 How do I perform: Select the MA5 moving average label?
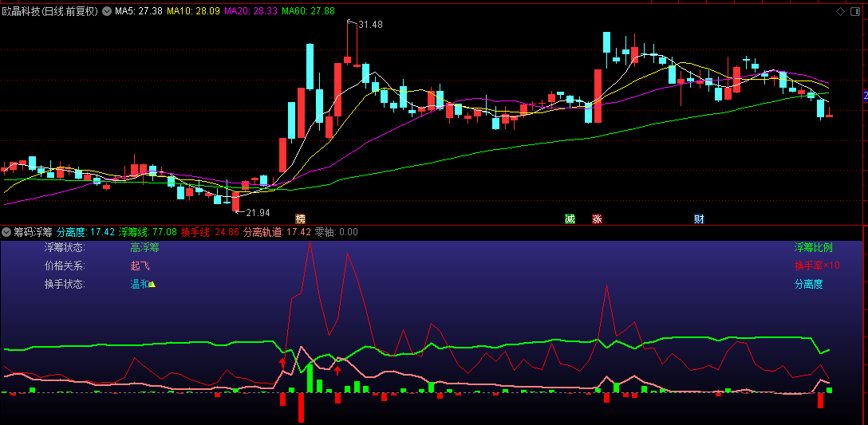[138, 11]
